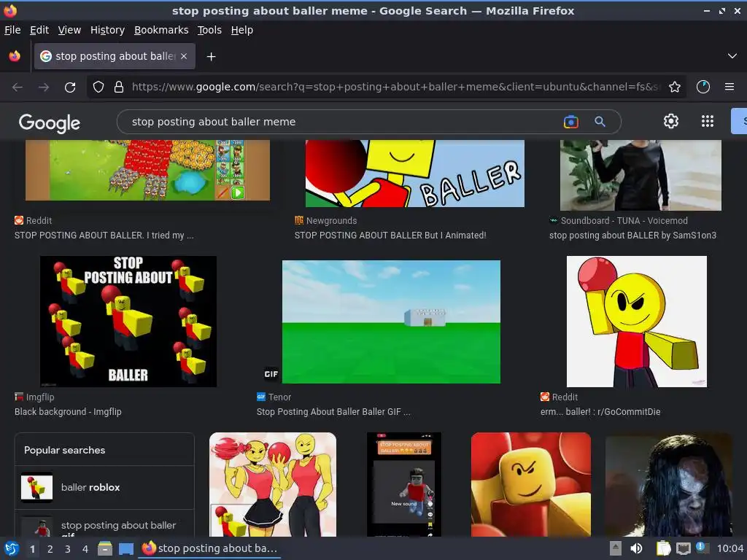The image size is (747, 560).
Task: Open the cheerleader baller artwork thumbnail
Action: tap(273, 484)
